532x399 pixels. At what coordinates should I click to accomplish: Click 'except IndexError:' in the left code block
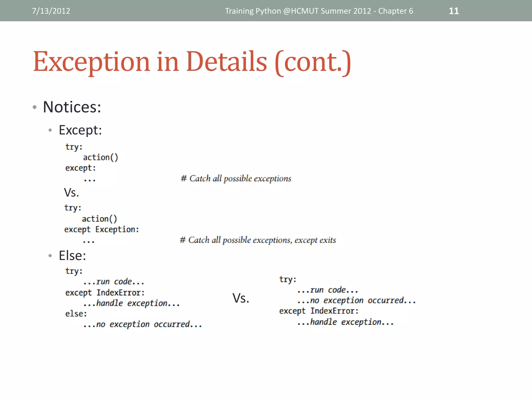(x=105, y=293)
